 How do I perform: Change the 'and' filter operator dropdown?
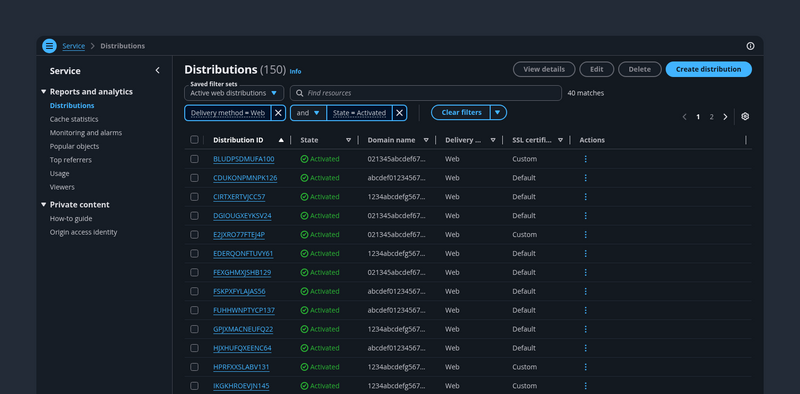click(308, 113)
